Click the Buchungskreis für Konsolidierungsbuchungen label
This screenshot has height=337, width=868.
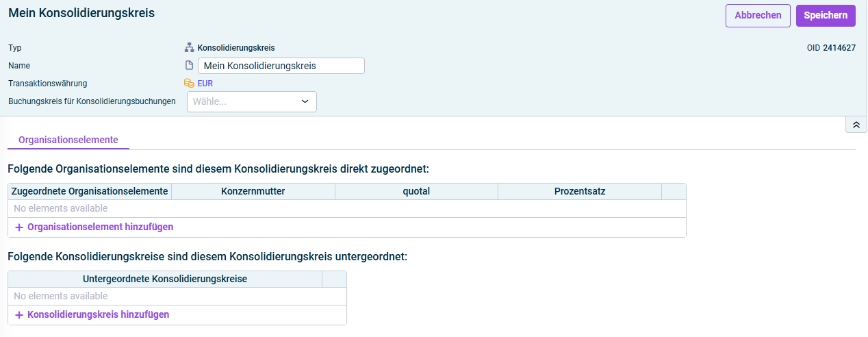92,101
